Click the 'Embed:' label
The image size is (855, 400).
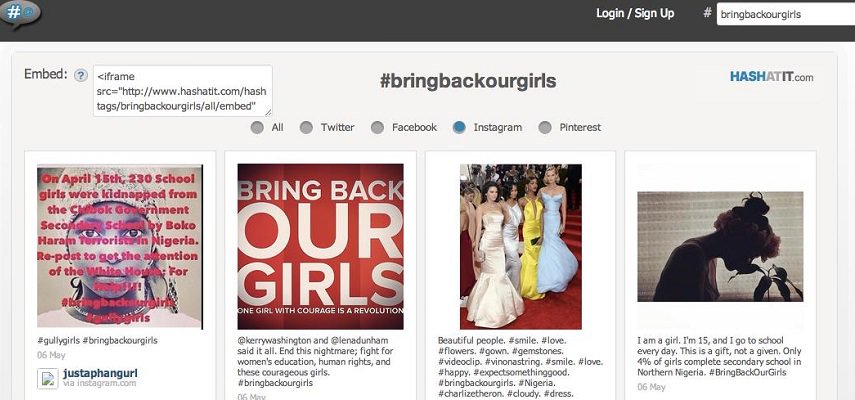pos(46,74)
